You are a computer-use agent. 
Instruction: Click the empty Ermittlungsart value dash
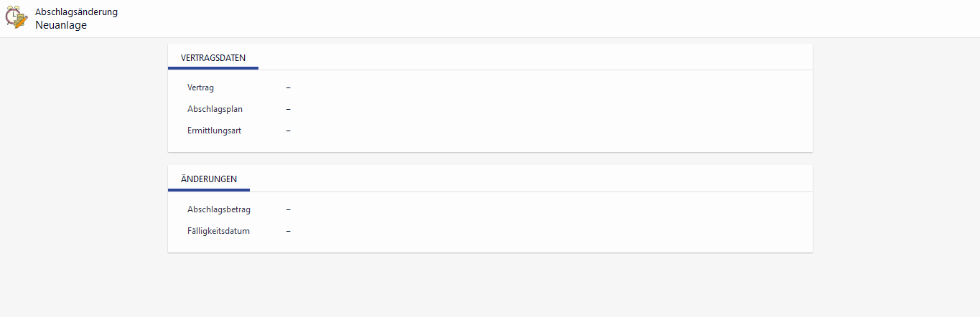pyautogui.click(x=288, y=131)
